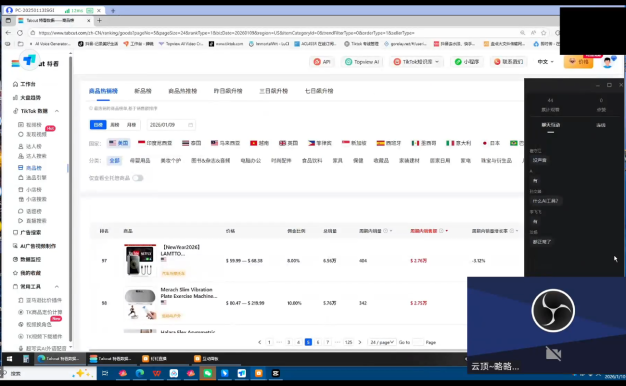Image resolution: width=626 pixels, height=386 pixels.
Task: Select the 周榜 period option
Action: click(115, 125)
